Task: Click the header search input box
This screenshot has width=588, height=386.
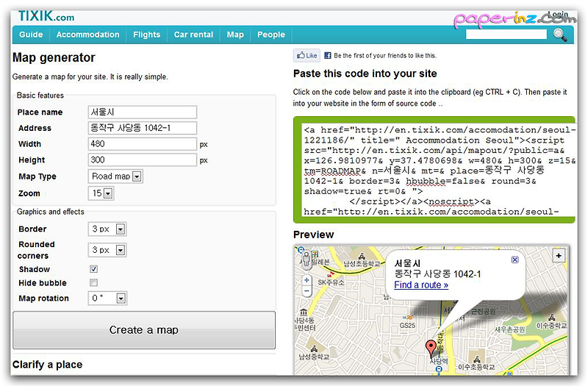Action: 506,35
